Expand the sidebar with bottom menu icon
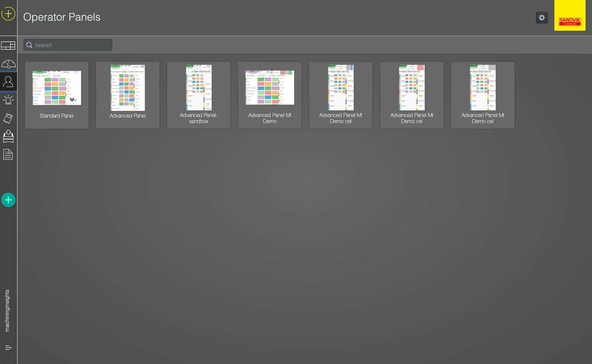 [8, 348]
